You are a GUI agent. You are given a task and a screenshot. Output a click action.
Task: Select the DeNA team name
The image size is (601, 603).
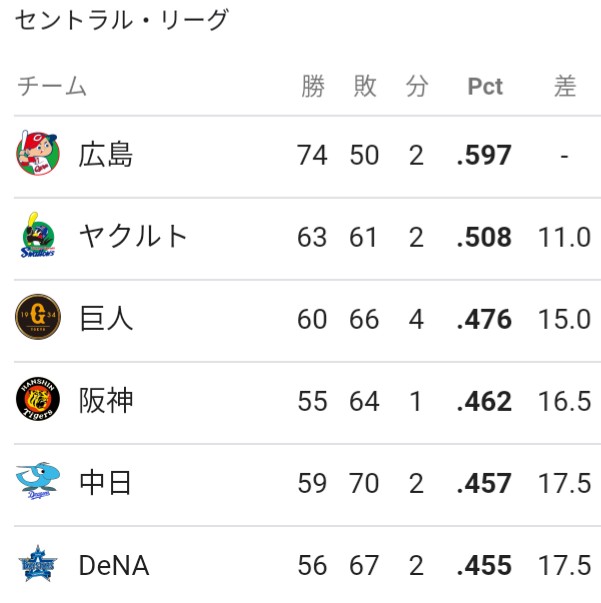[114, 565]
